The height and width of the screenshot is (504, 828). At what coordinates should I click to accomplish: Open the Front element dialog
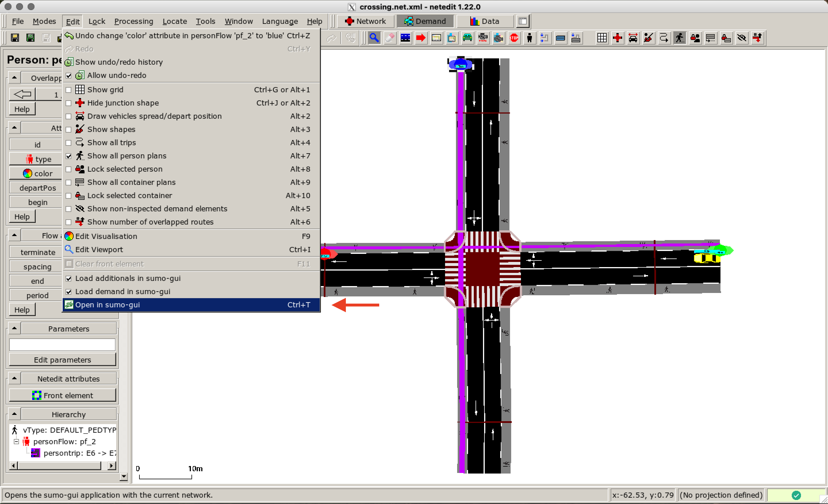pyautogui.click(x=62, y=395)
